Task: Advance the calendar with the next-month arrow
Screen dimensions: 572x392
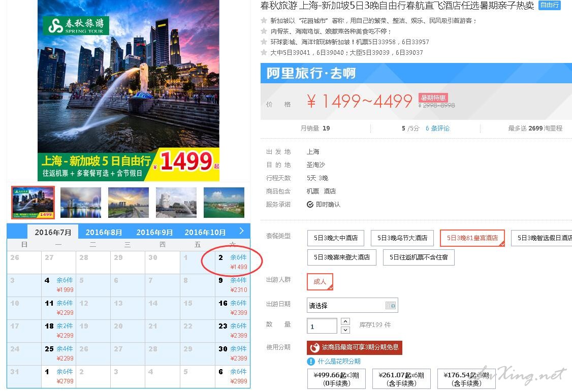Action: point(241,231)
